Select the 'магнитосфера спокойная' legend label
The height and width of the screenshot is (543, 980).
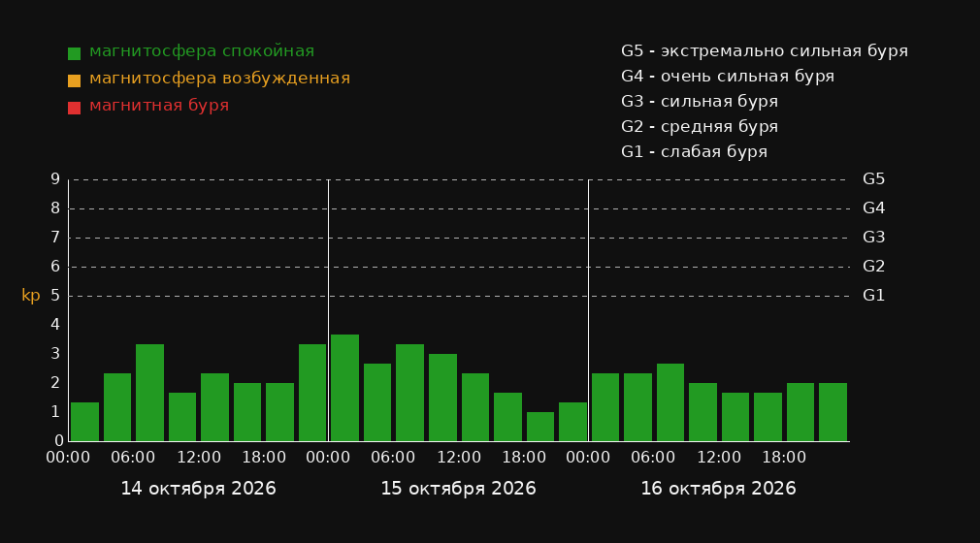202,51
